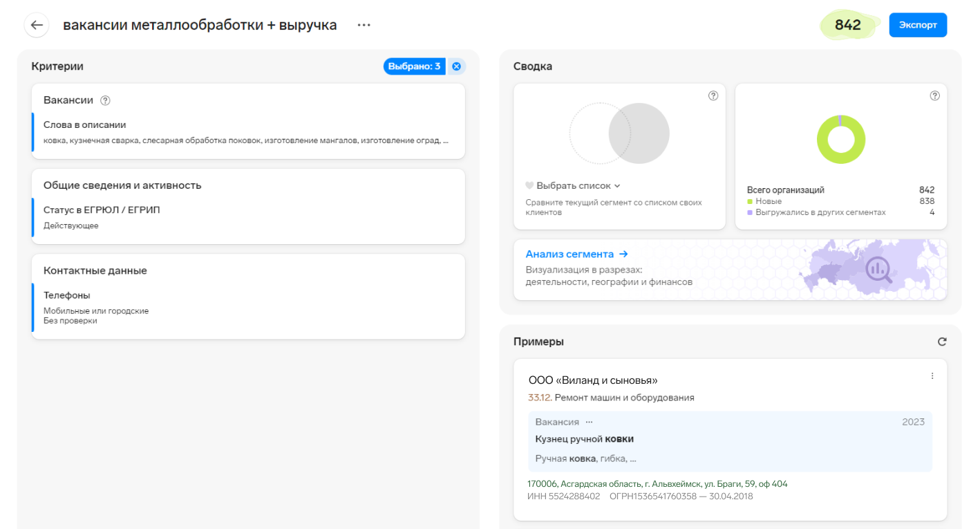Click the segment title вакансии металлообработки + выручка
980x529 pixels.
200,25
